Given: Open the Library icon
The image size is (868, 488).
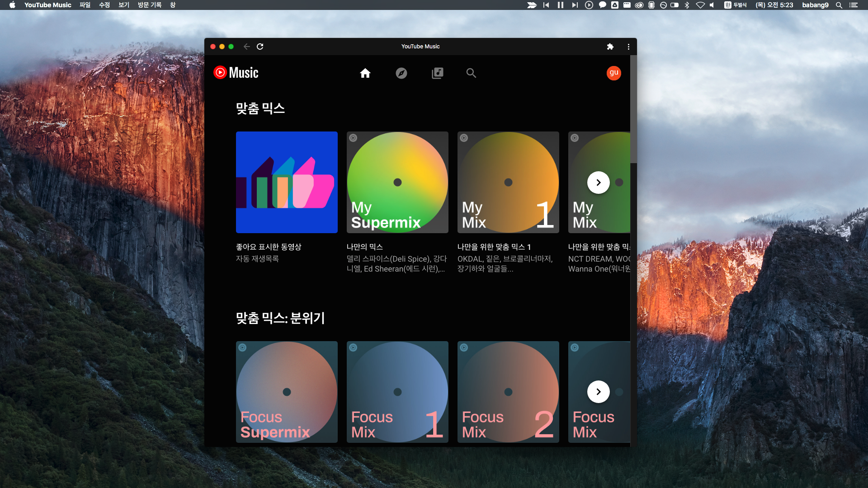Looking at the screenshot, I should (437, 73).
